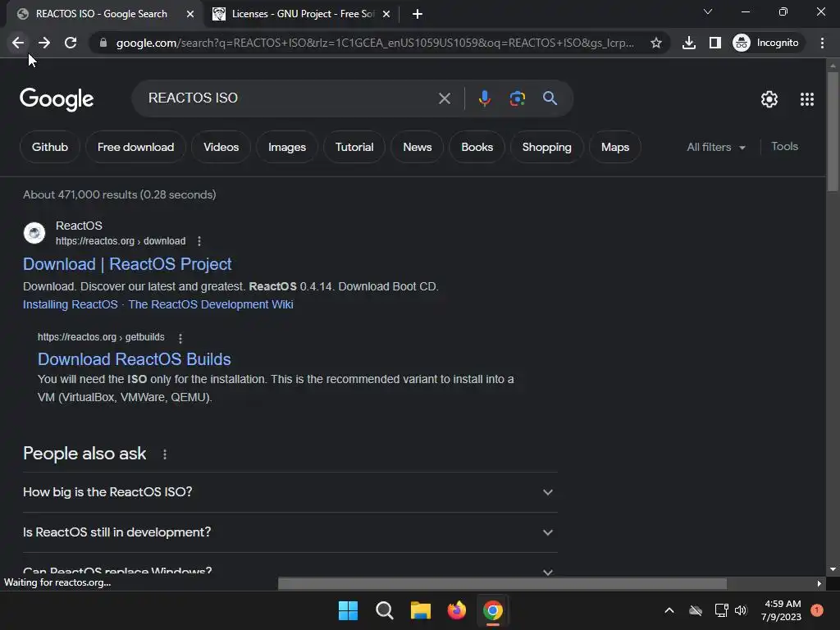The width and height of the screenshot is (840, 630).
Task: Open the tab search dropdown arrow
Action: 708,11
